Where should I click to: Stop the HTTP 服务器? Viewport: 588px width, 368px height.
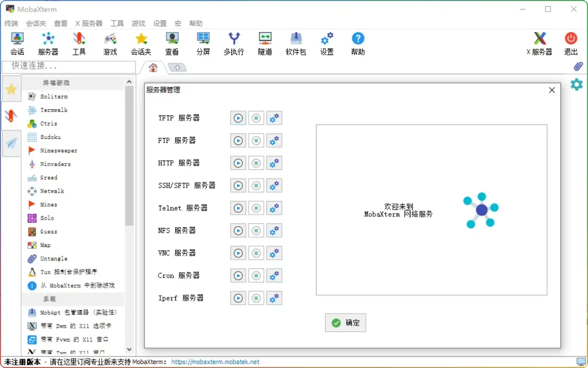pyautogui.click(x=256, y=164)
